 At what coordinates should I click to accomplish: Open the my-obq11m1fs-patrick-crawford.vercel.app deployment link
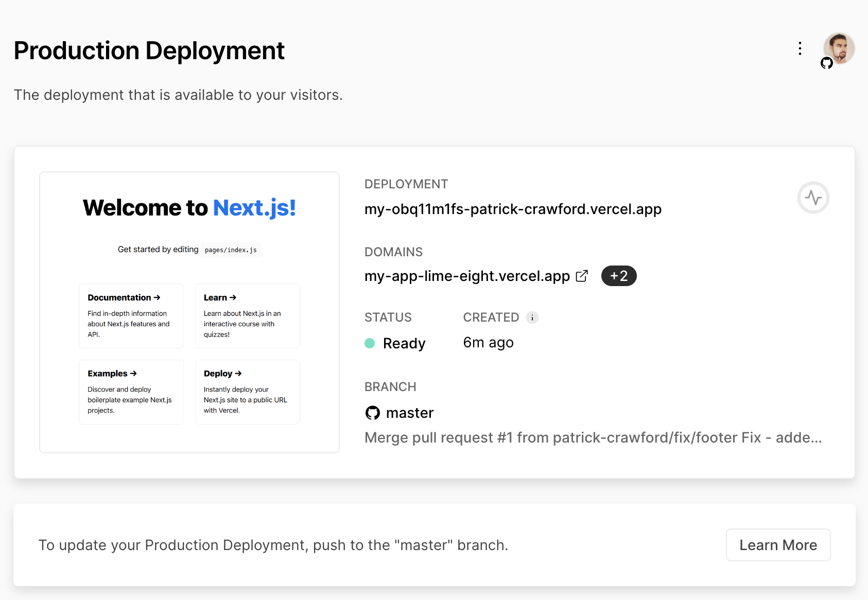pos(513,209)
